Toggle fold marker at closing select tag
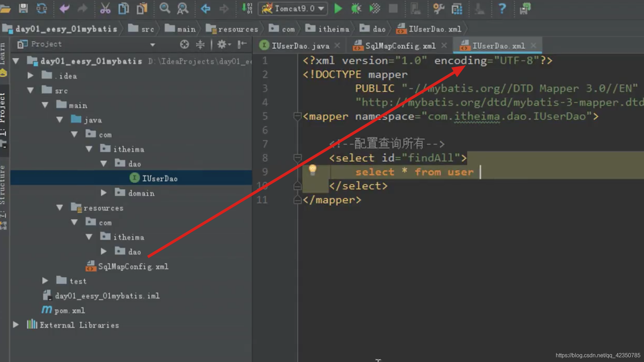 297,186
